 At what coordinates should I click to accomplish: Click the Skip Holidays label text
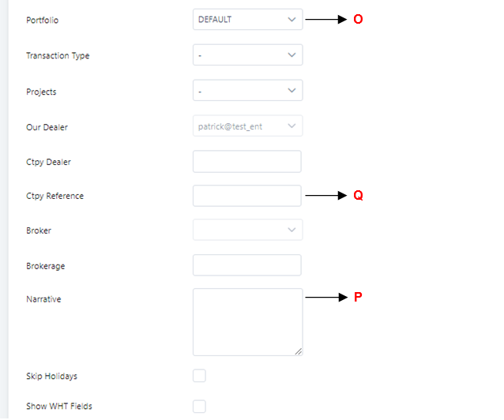point(51,377)
